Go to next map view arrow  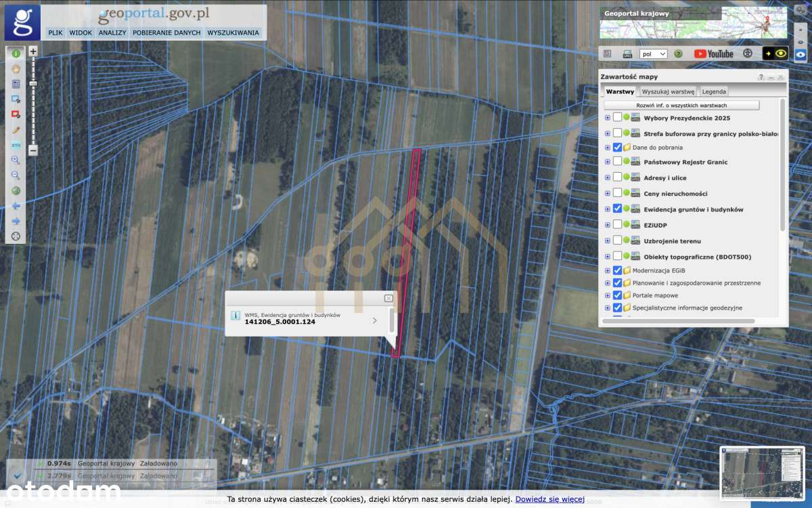click(x=16, y=221)
